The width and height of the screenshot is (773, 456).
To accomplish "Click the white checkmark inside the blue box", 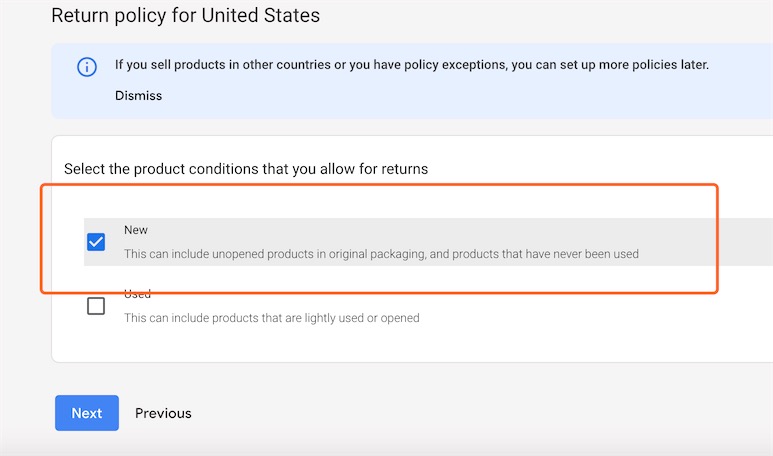I will (96, 242).
